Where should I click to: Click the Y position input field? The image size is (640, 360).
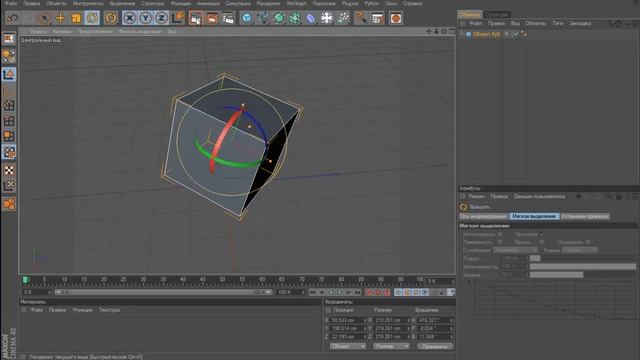348,328
